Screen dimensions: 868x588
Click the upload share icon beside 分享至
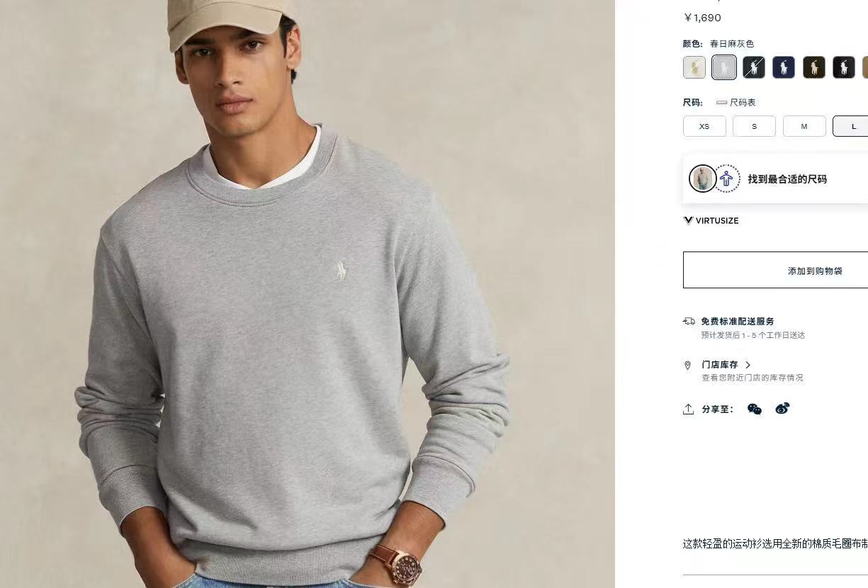[688, 409]
